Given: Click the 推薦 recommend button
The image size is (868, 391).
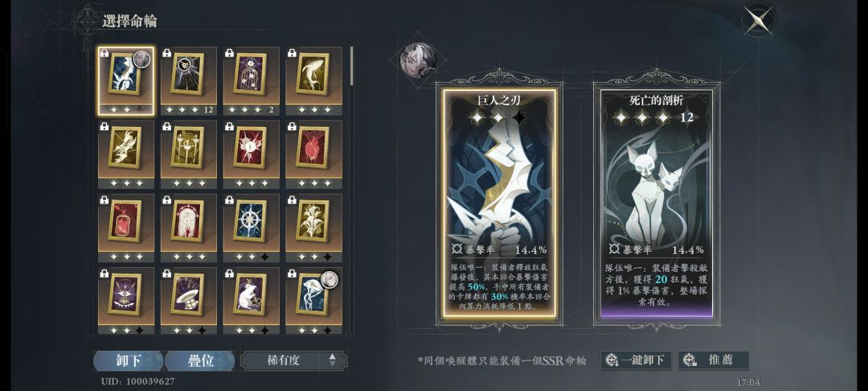Looking at the screenshot, I should (714, 360).
